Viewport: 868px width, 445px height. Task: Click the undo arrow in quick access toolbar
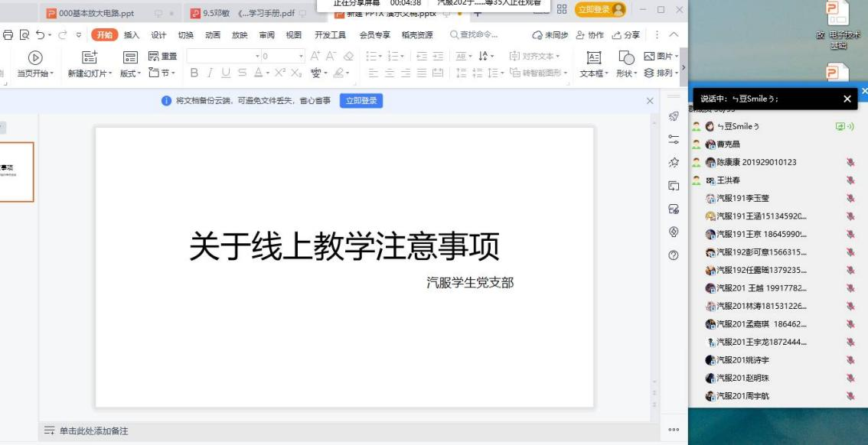click(41, 35)
